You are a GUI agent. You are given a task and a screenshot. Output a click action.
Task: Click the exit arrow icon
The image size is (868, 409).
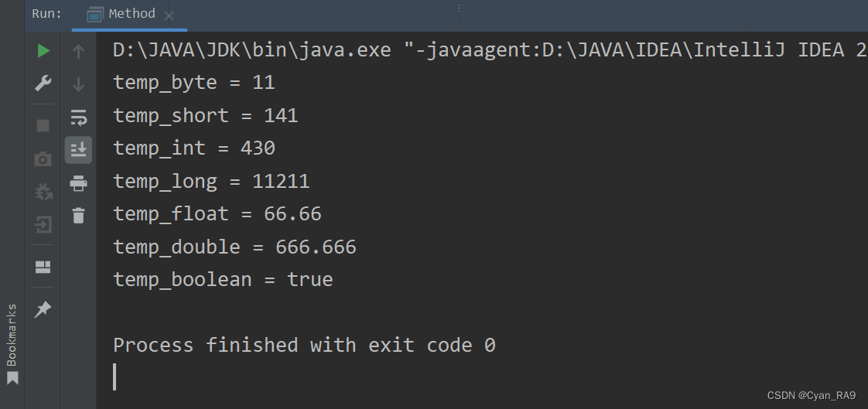tap(43, 225)
